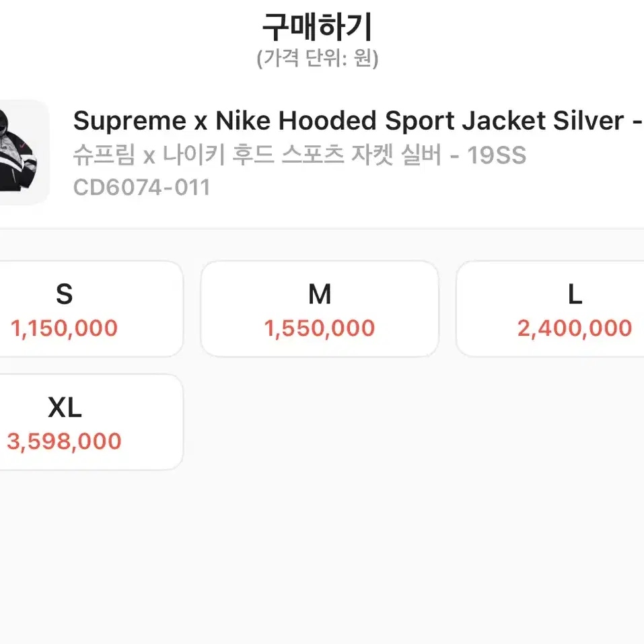This screenshot has width=644, height=644.
Task: Choose the L size letter label
Action: [x=575, y=294]
